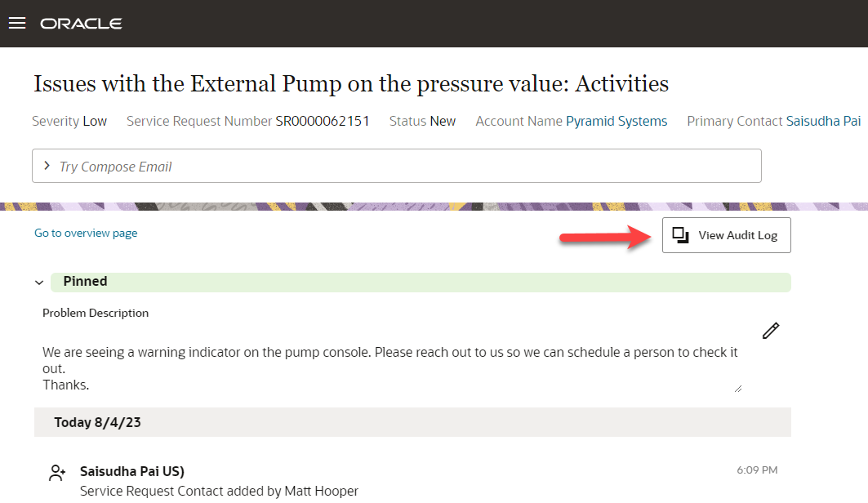Open the Go to overview page link
This screenshot has width=868, height=503.
pyautogui.click(x=86, y=234)
